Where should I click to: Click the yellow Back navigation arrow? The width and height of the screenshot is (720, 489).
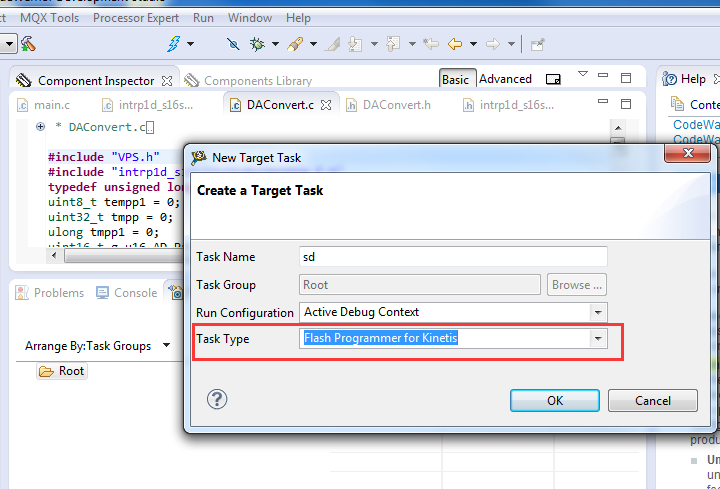(x=455, y=44)
